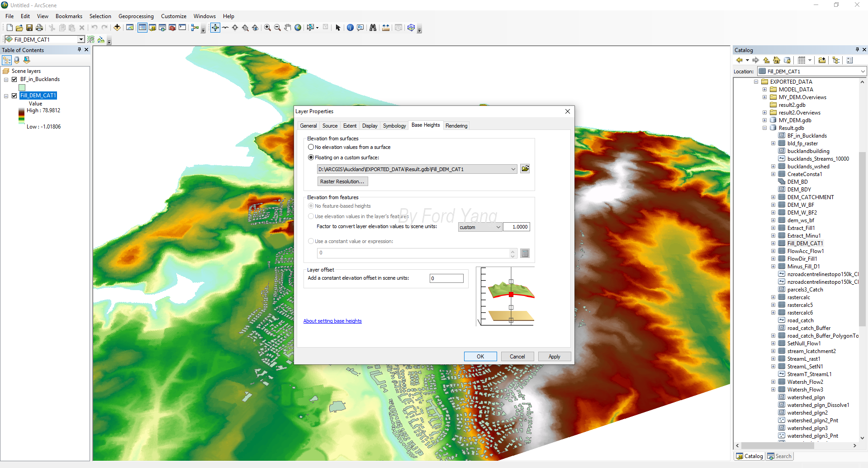The image size is (868, 468).
Task: Browse for custom surface with folder icon
Action: (x=525, y=169)
